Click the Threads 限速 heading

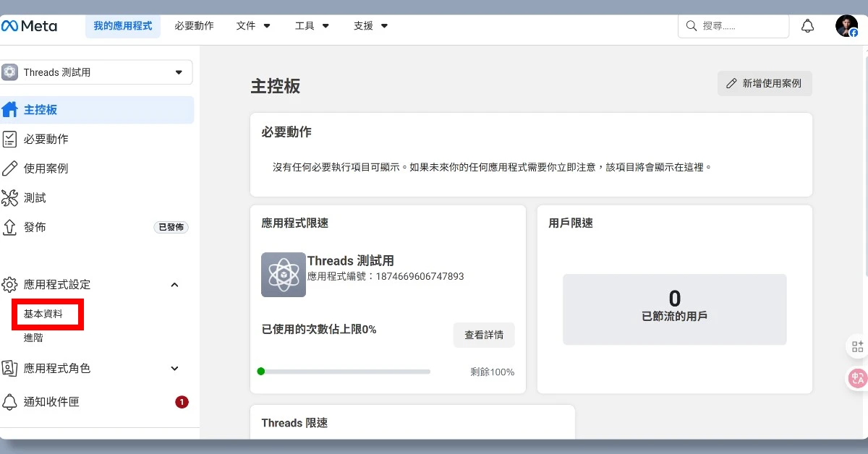(x=294, y=423)
